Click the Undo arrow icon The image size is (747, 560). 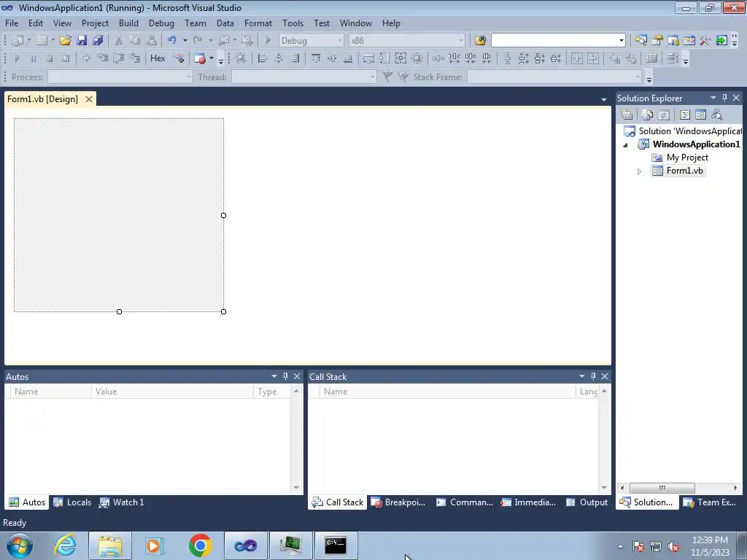[x=172, y=41]
